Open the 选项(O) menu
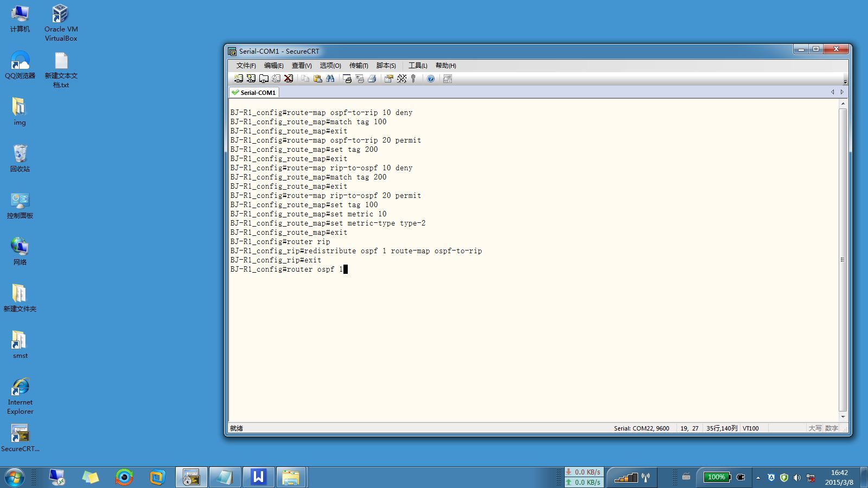This screenshot has height=488, width=868. point(330,66)
